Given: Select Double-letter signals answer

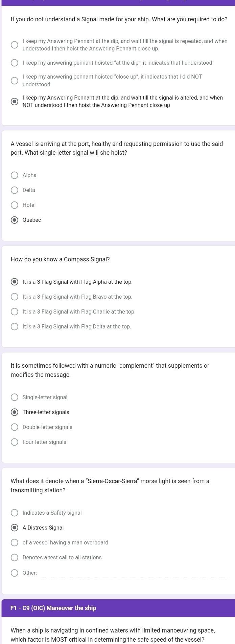Looking at the screenshot, I should 15,427.
